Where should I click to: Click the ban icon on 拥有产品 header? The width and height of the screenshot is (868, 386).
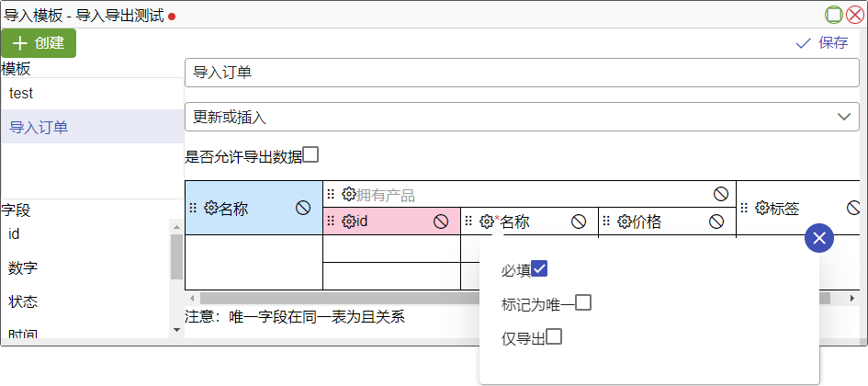tap(721, 195)
